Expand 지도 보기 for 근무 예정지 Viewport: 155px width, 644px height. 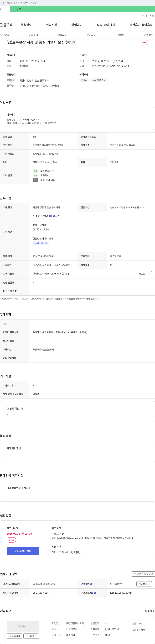[x=144, y=274]
